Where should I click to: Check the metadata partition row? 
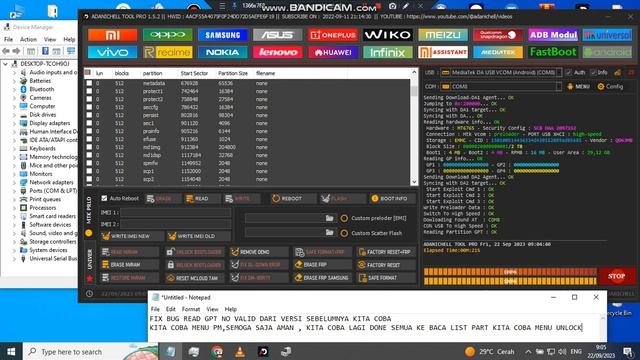(89, 83)
